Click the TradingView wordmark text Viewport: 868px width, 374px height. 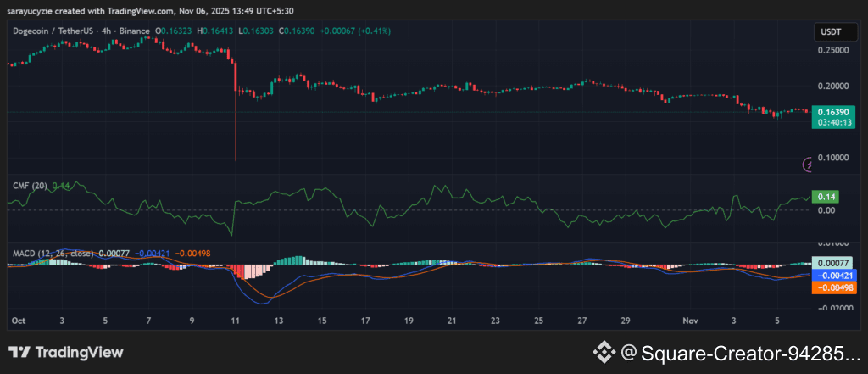(79, 352)
